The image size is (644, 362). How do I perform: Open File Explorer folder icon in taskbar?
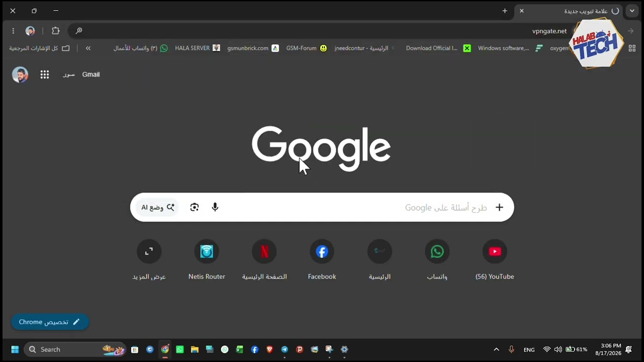point(195,349)
